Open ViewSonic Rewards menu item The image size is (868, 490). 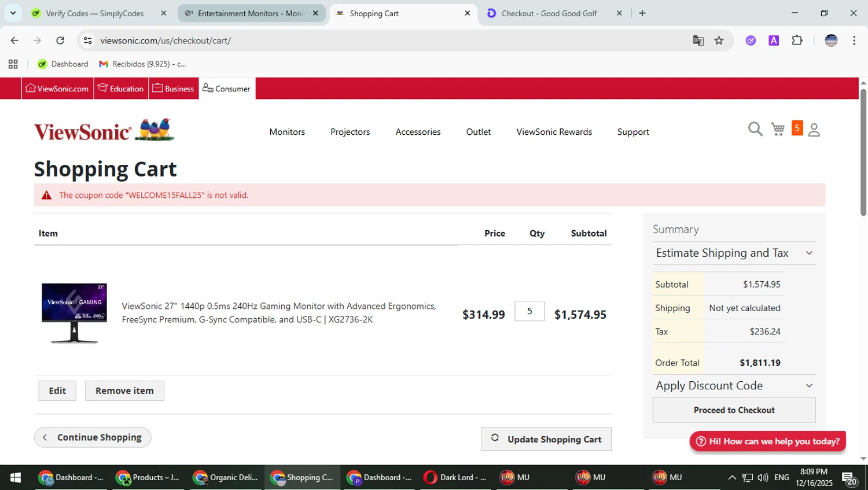click(554, 132)
